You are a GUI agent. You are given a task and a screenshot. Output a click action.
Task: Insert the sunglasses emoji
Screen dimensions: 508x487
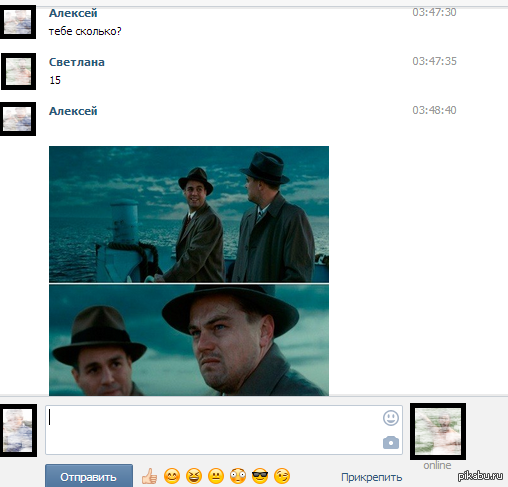(260, 476)
